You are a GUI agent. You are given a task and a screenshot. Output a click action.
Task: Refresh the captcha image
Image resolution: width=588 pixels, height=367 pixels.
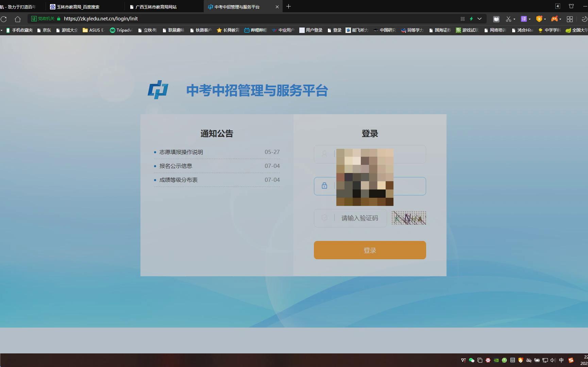[x=408, y=218]
